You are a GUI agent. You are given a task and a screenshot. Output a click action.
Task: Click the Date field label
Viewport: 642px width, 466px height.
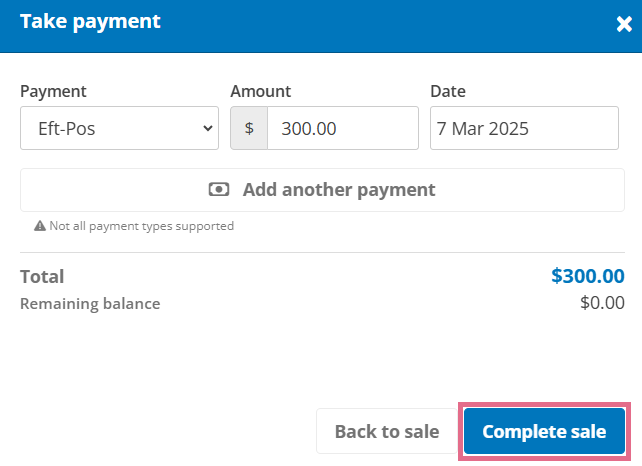(x=448, y=91)
